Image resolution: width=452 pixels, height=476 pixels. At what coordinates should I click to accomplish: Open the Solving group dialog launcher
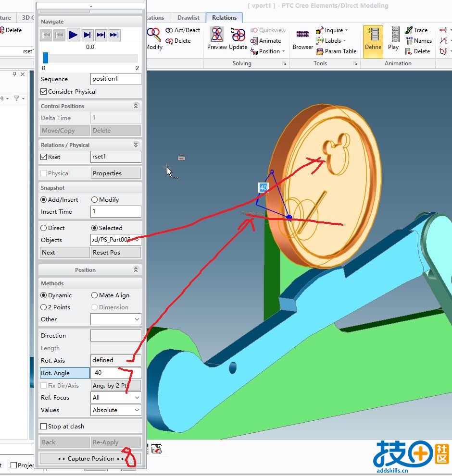285,63
